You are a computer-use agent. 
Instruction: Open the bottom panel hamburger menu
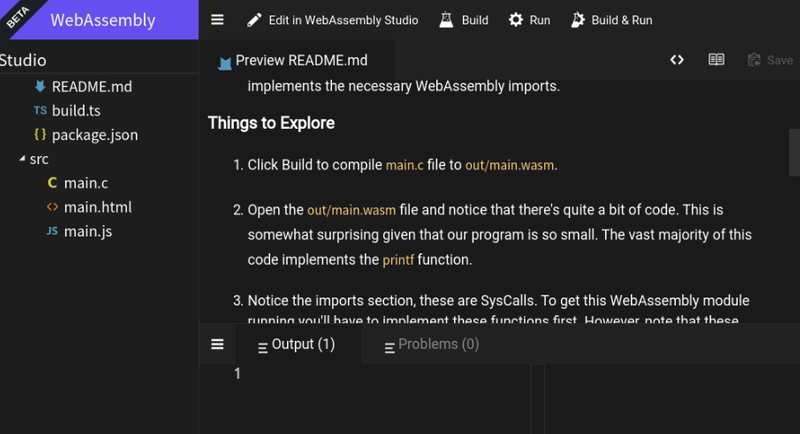217,344
